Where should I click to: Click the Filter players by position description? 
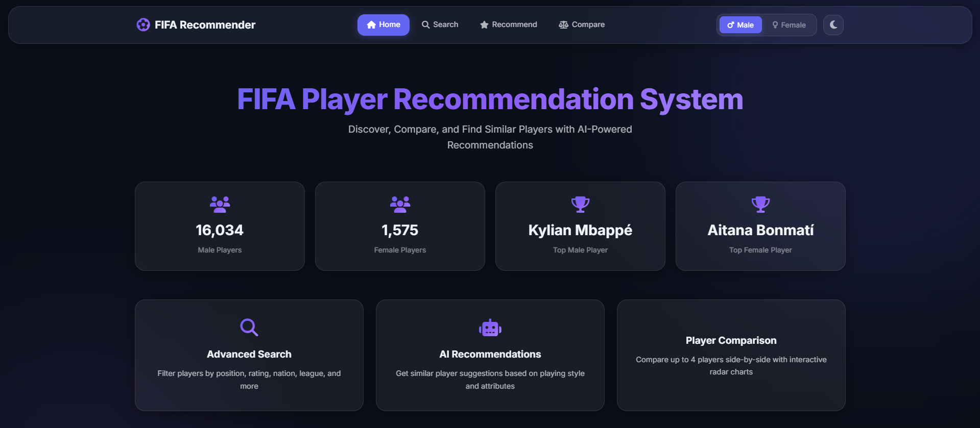point(249,380)
